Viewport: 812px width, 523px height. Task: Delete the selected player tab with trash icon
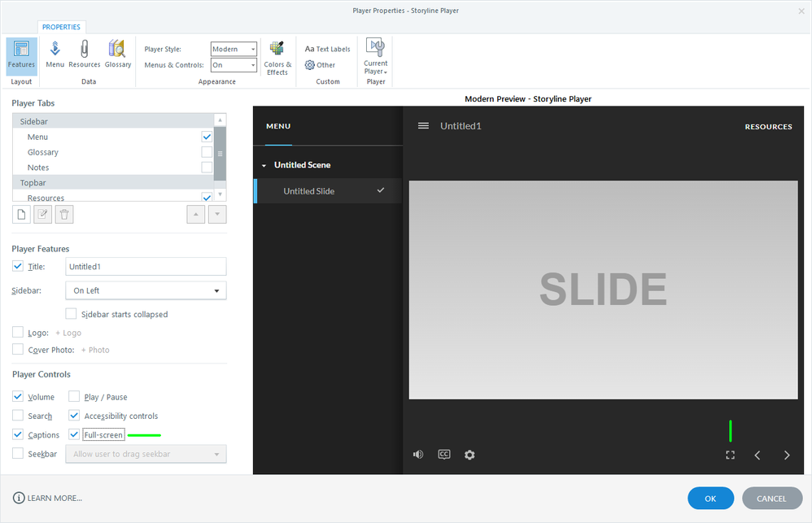65,214
